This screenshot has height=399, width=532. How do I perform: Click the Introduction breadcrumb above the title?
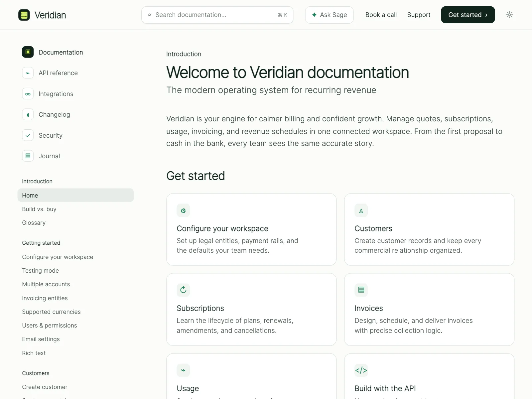pyautogui.click(x=184, y=54)
